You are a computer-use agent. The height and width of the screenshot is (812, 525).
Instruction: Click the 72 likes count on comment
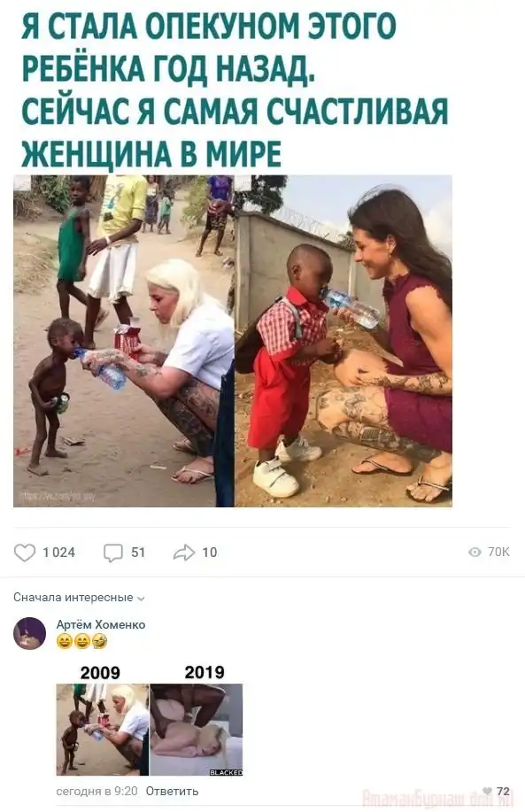tap(503, 791)
